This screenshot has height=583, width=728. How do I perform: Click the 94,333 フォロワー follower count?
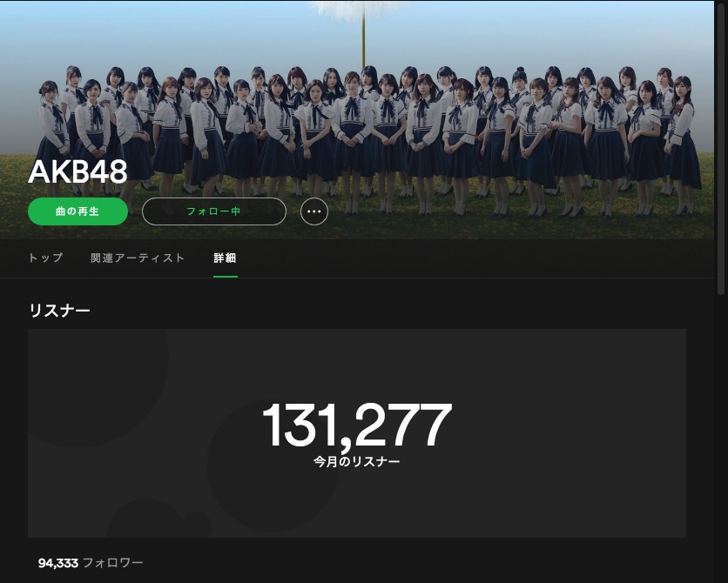point(91,563)
